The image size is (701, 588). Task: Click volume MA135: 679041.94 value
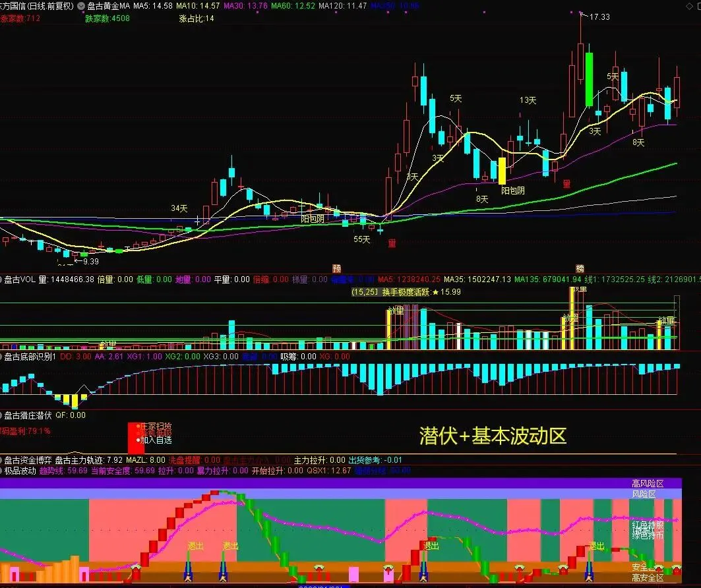547,279
